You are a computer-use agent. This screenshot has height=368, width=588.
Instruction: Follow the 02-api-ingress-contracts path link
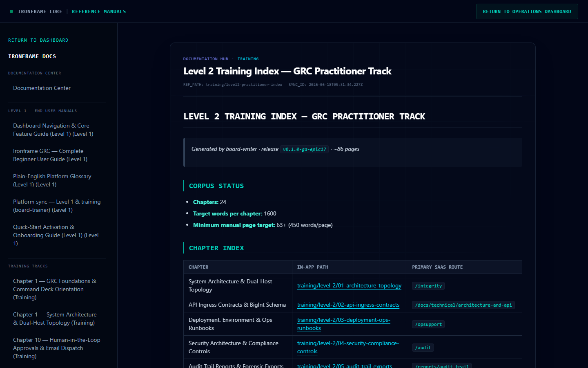348,305
